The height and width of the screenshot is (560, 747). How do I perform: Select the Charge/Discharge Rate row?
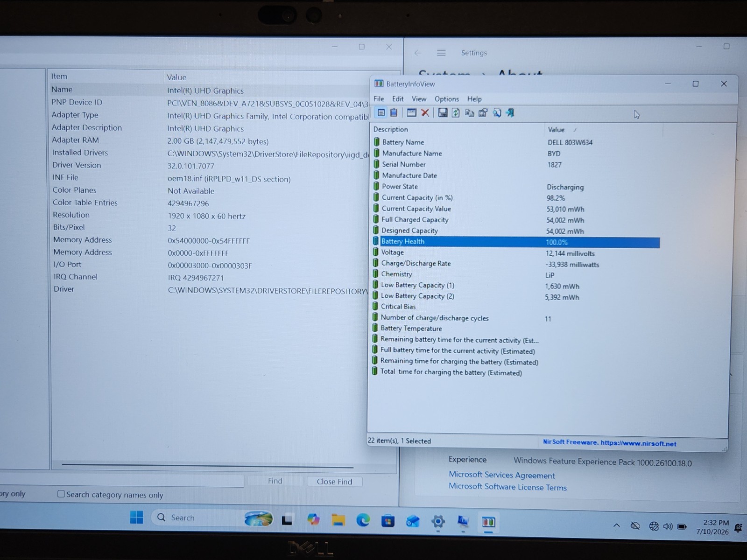click(x=515, y=264)
